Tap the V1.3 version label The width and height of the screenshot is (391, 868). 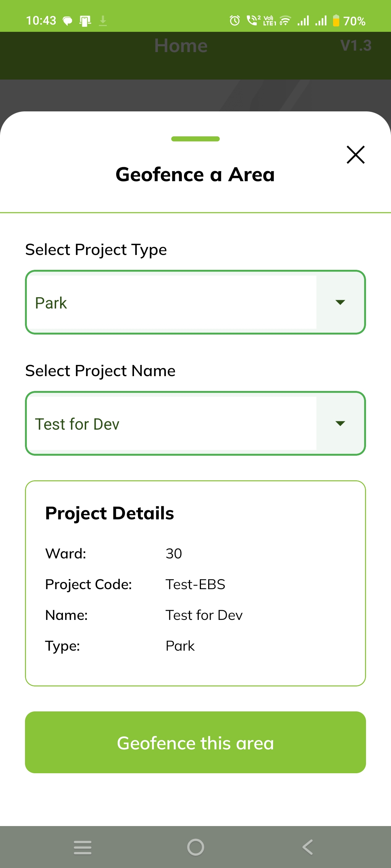(356, 46)
